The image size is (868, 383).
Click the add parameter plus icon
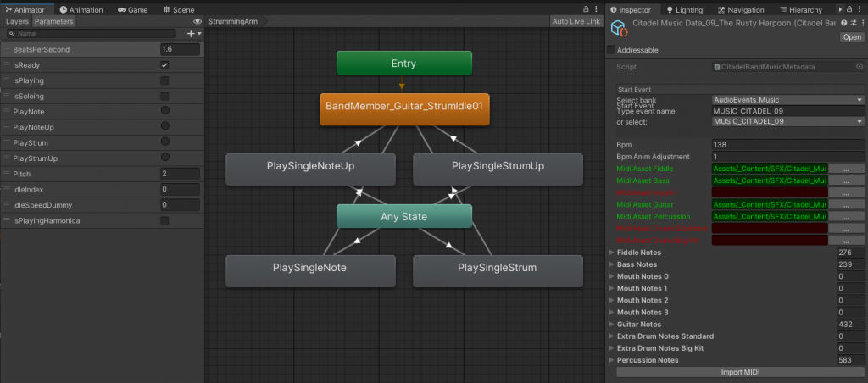click(x=191, y=33)
